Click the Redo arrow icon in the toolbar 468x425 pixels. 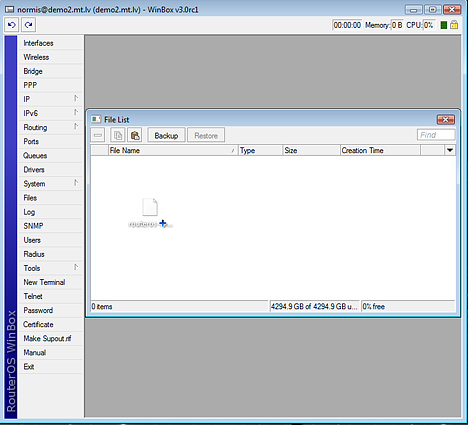point(29,25)
